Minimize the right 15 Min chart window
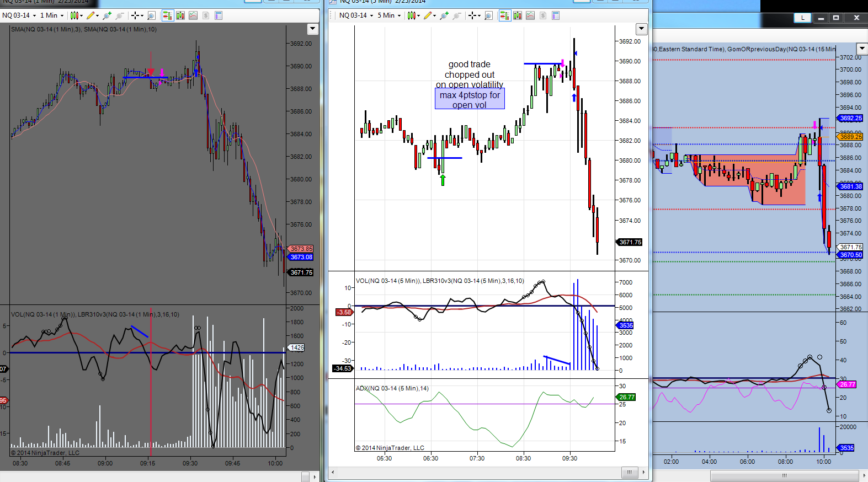Image resolution: width=868 pixels, height=482 pixels. point(821,18)
